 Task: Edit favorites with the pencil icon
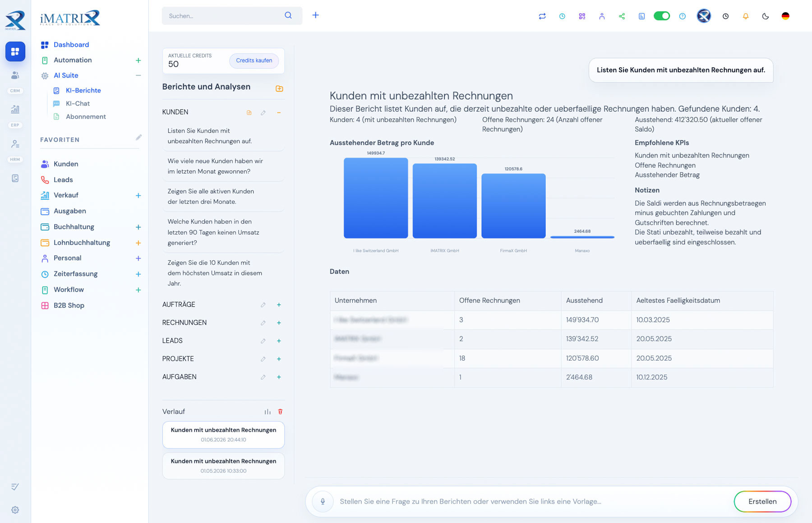click(138, 138)
